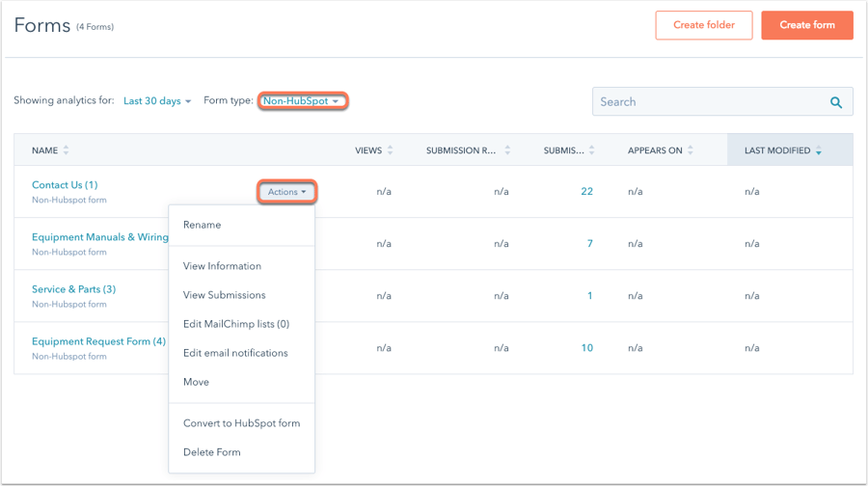Click submissions count 10 for Equipment Request Form
Viewport: 868px width, 486px height.
(586, 347)
